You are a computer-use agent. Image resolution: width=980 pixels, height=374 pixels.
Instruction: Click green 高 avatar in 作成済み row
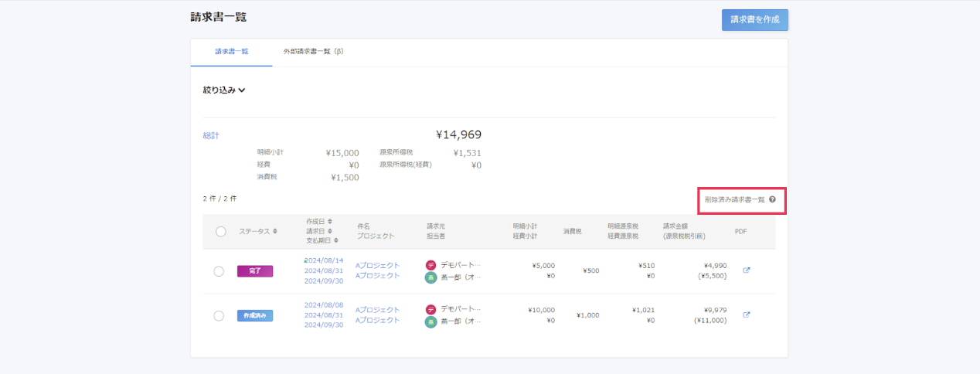[430, 321]
